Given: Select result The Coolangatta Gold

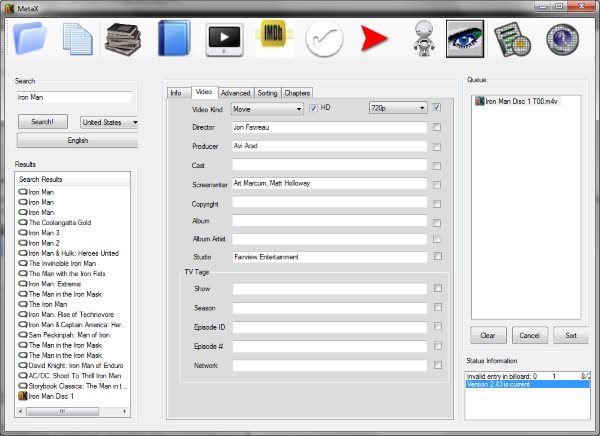Looking at the screenshot, I should (55, 222).
